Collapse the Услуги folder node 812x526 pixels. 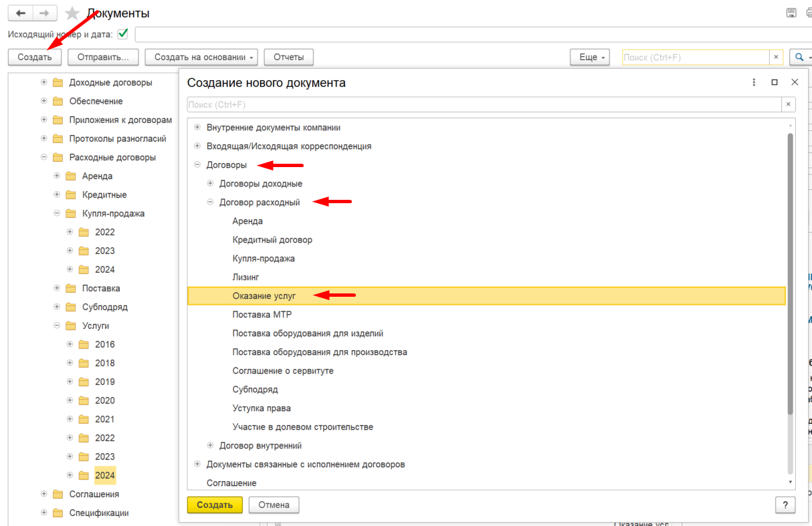coord(57,326)
